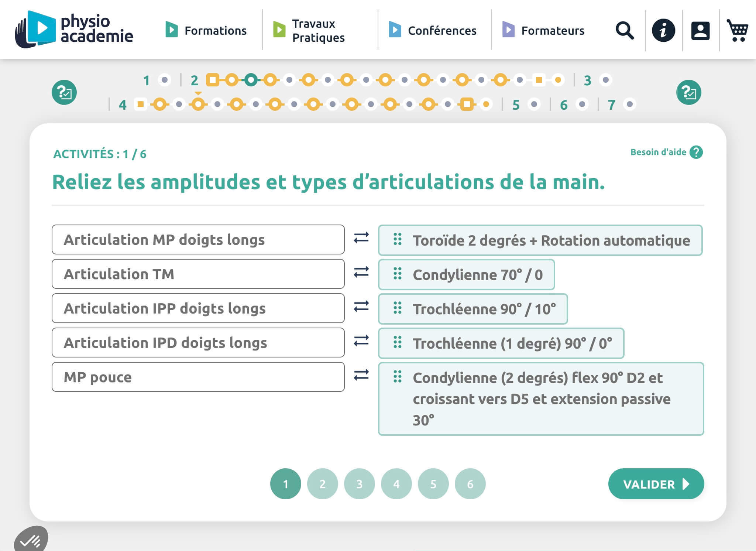Open the Conférences menu
756x551 pixels.
442,31
